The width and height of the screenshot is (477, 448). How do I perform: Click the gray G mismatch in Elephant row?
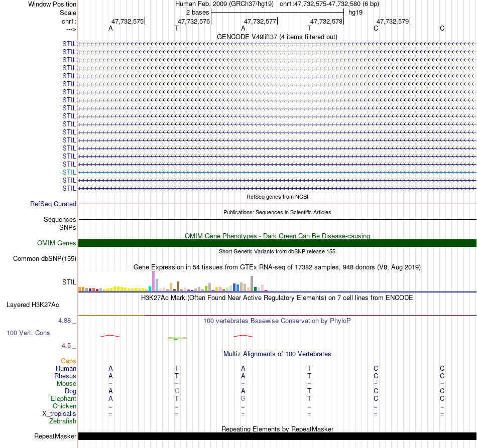pos(243,398)
